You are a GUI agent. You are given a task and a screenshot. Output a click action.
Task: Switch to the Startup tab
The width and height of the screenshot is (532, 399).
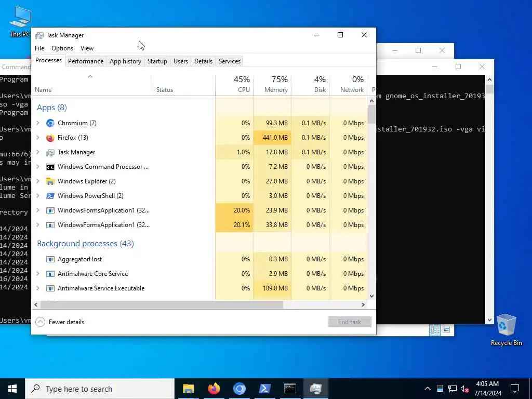(157, 61)
